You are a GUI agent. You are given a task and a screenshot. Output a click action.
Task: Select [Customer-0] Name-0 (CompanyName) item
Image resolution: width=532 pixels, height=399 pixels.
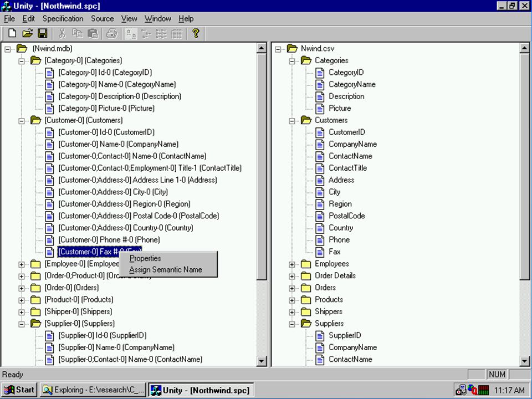tap(119, 144)
